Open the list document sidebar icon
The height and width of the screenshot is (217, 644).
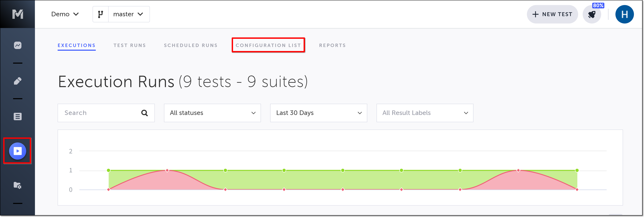(17, 116)
